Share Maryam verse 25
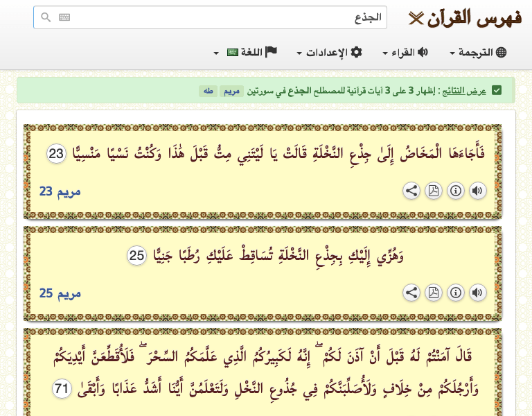The height and width of the screenshot is (416, 532). point(411,293)
